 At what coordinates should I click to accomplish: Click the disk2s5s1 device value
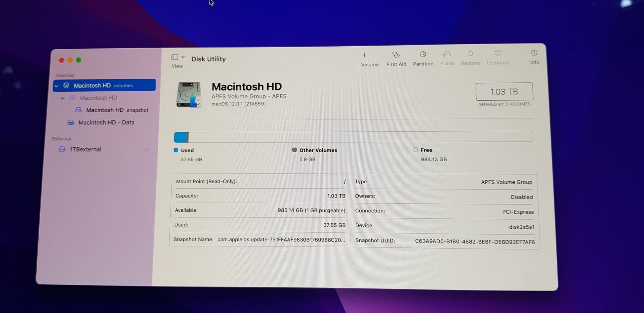(x=522, y=227)
